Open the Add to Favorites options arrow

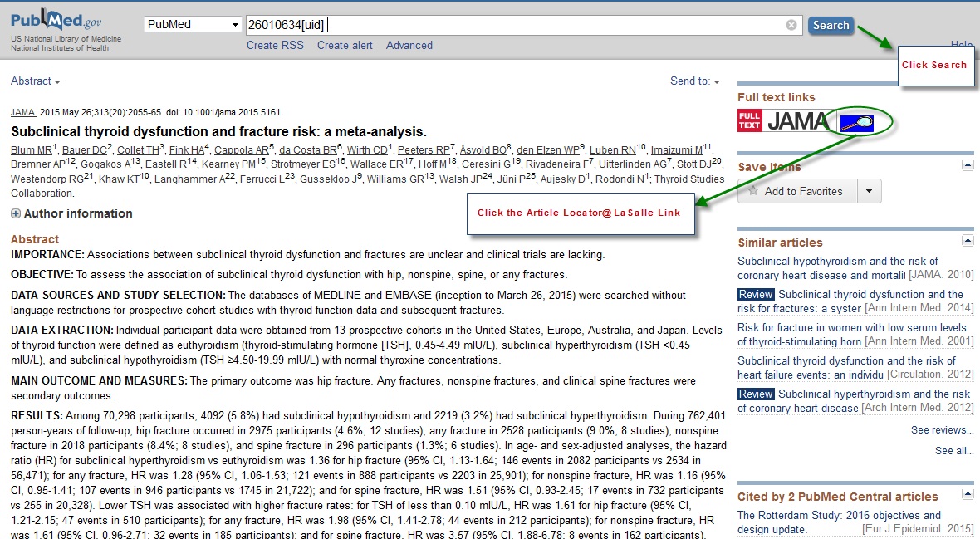[869, 191]
